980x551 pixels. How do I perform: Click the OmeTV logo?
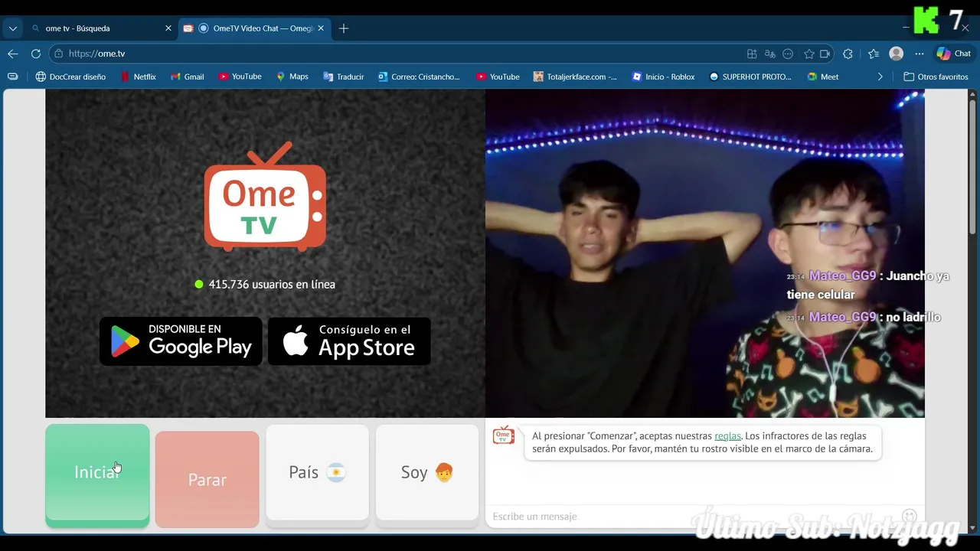coord(265,197)
